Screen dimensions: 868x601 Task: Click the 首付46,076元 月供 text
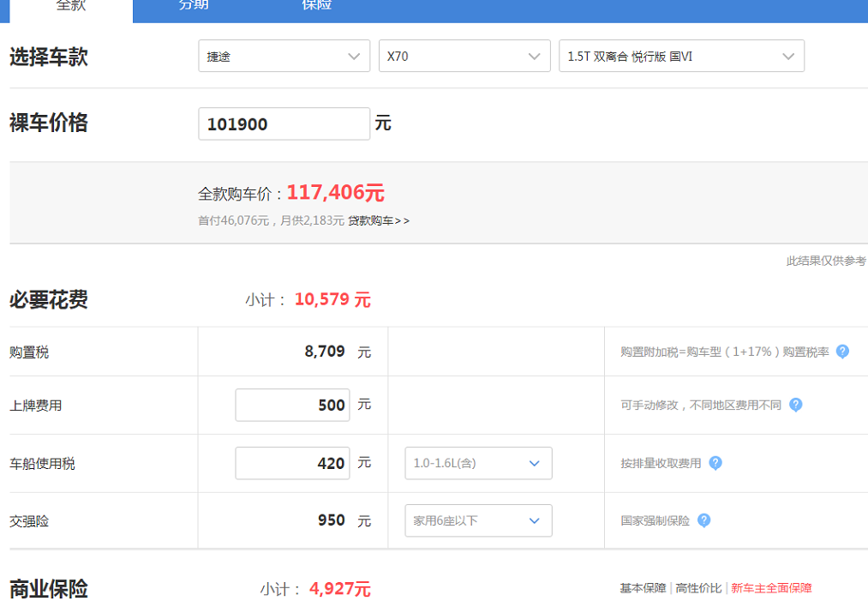click(272, 221)
